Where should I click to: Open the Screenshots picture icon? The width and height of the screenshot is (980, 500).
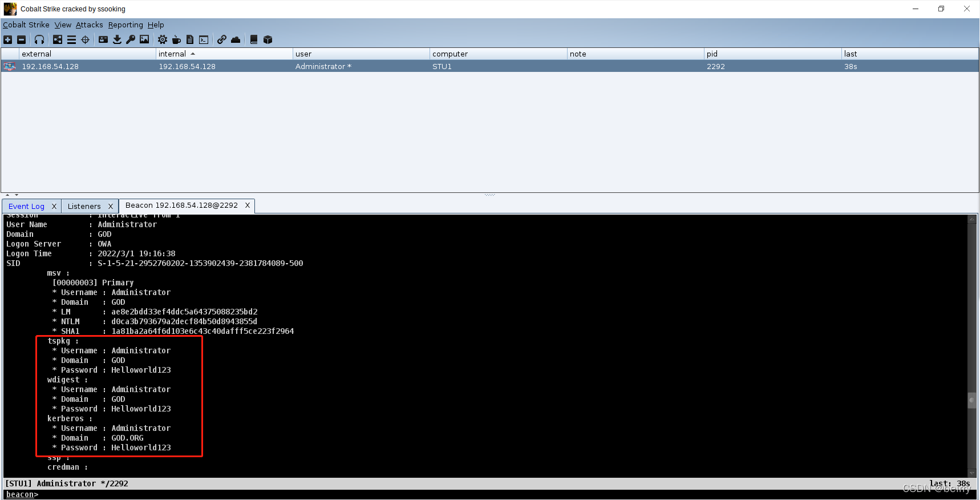tap(144, 39)
